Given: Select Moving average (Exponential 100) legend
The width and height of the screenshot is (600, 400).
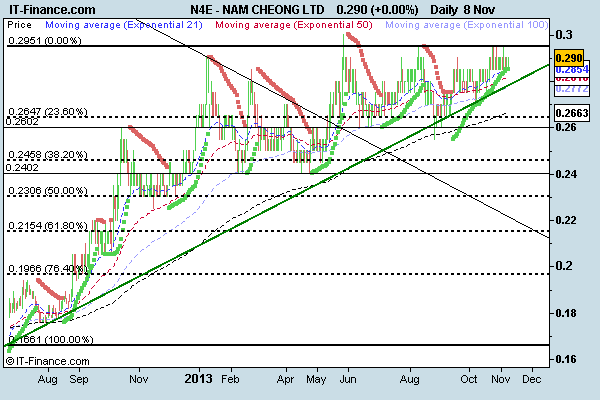Looking at the screenshot, I should point(466,25).
